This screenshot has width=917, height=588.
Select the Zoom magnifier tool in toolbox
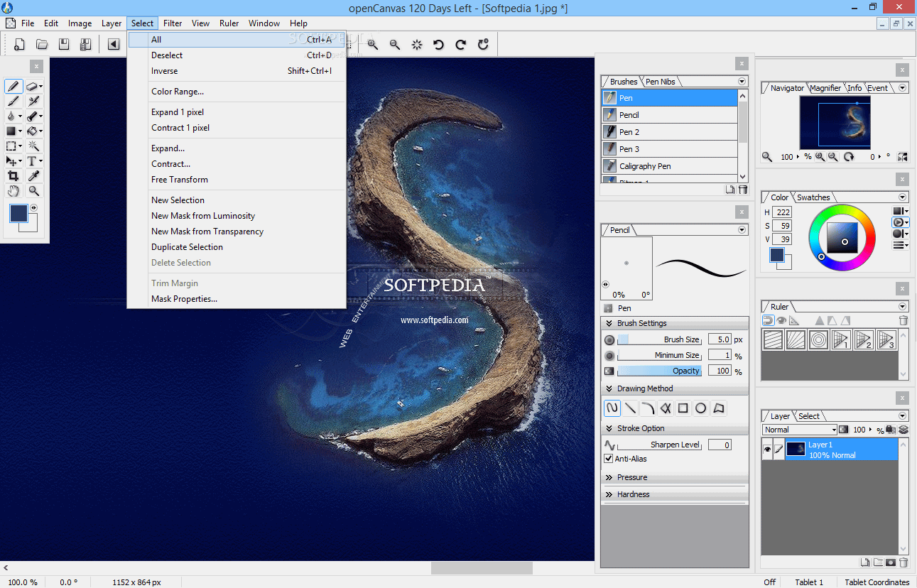[33, 190]
